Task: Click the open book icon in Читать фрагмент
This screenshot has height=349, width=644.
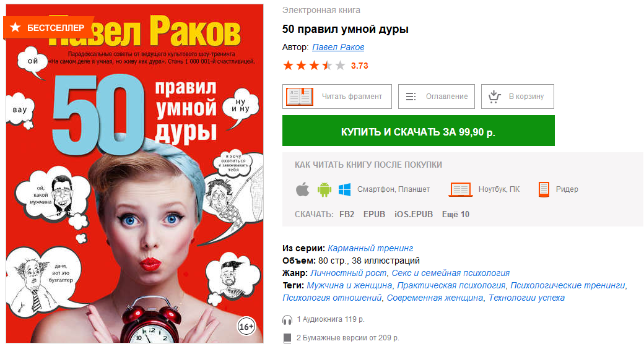Action: tap(300, 97)
